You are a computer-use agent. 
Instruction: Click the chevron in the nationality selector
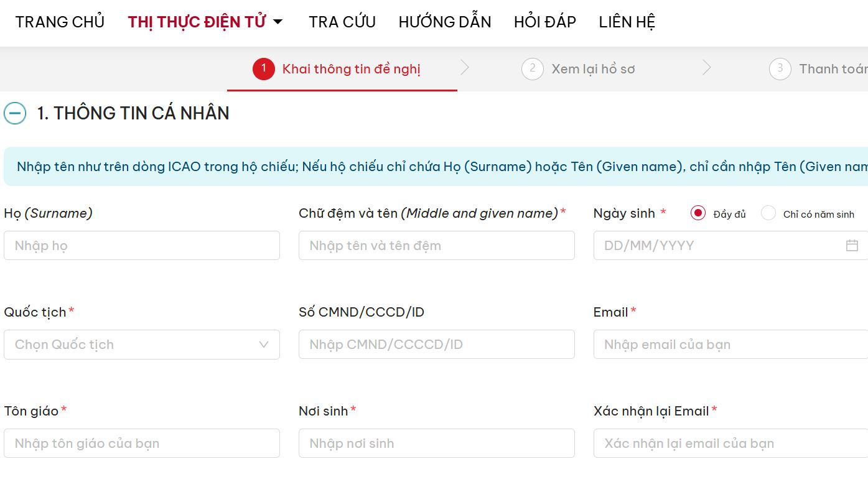(263, 344)
